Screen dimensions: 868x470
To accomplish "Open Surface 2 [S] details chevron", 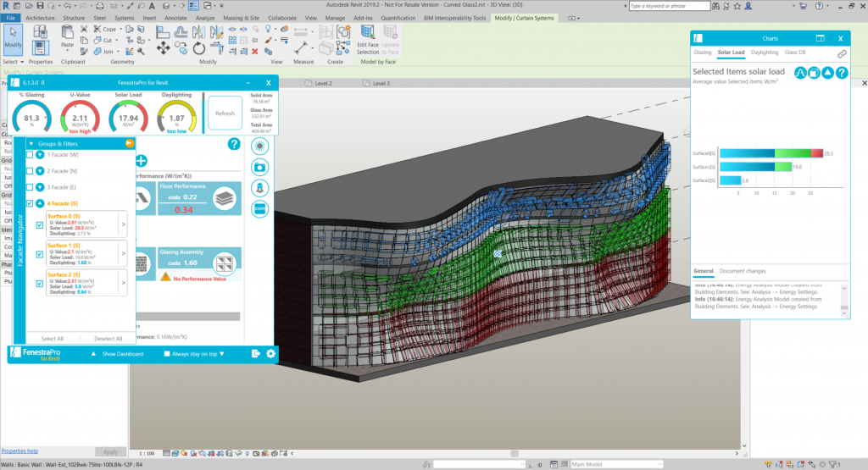I will [123, 283].
